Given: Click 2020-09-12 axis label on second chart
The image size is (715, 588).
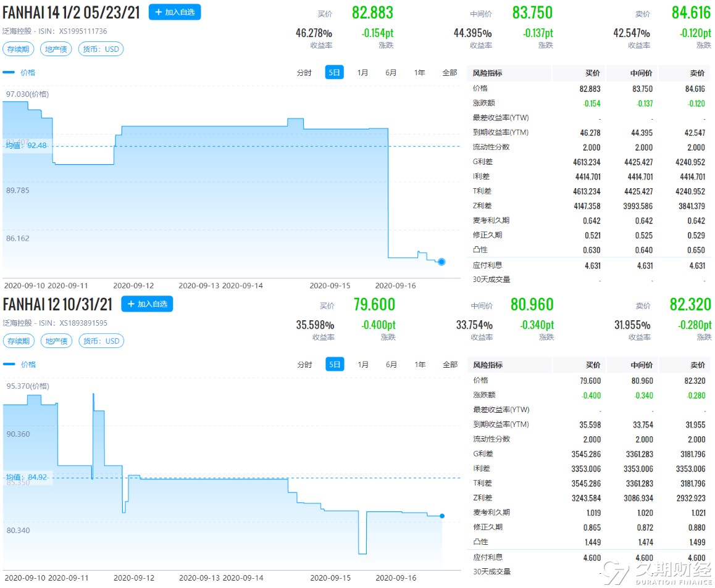Looking at the screenshot, I should coord(134,578).
